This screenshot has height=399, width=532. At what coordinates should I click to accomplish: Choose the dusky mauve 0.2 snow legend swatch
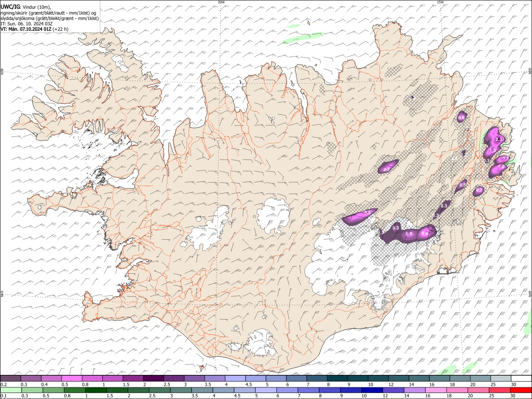(10, 378)
